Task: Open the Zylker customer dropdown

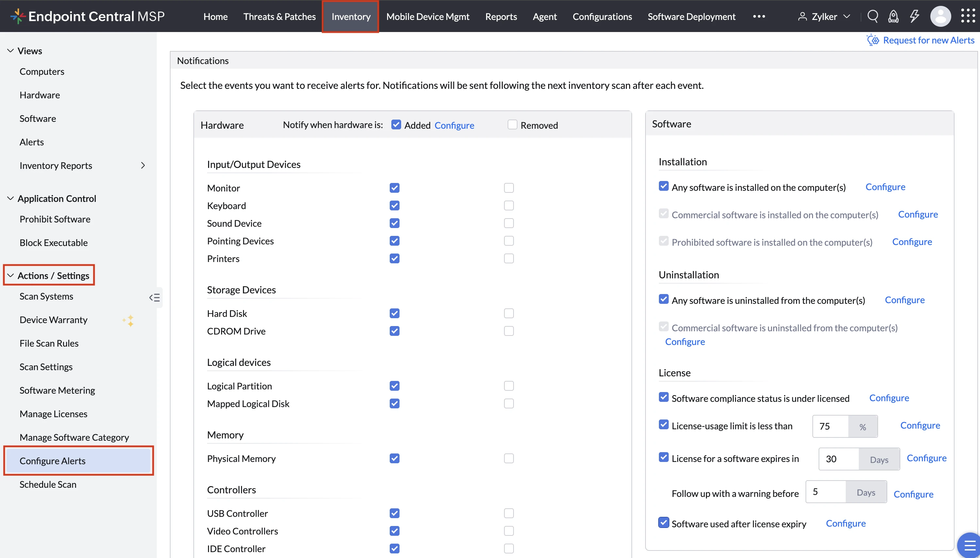Action: coord(847,16)
